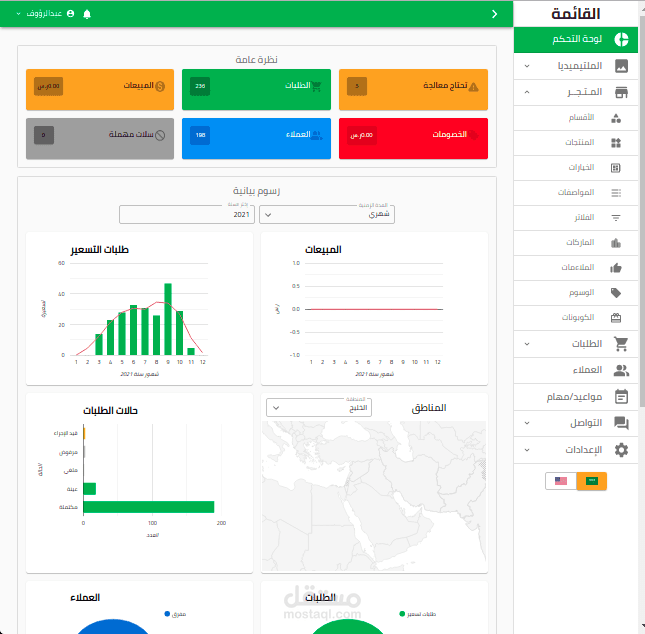Open the green الطلبات overview card
This screenshot has width=645, height=634.
[256, 89]
